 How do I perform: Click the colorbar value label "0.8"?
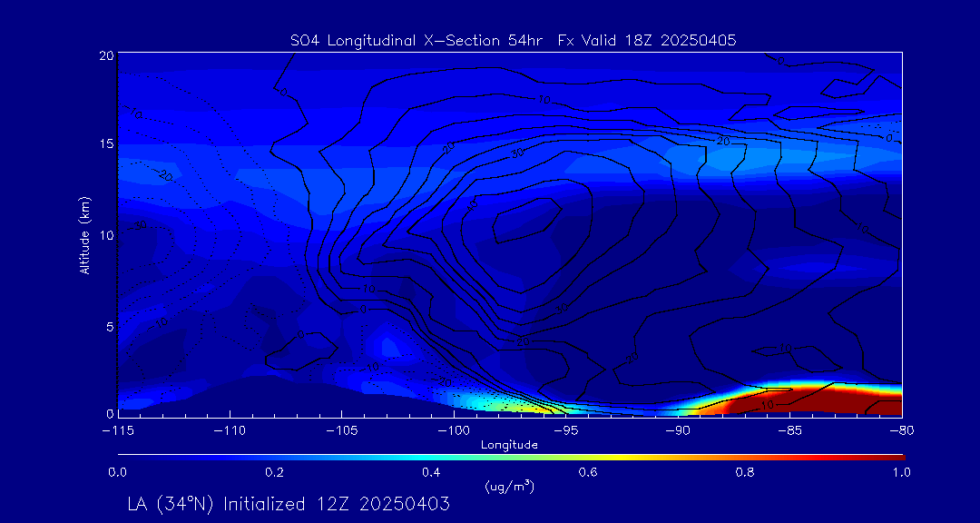(745, 472)
